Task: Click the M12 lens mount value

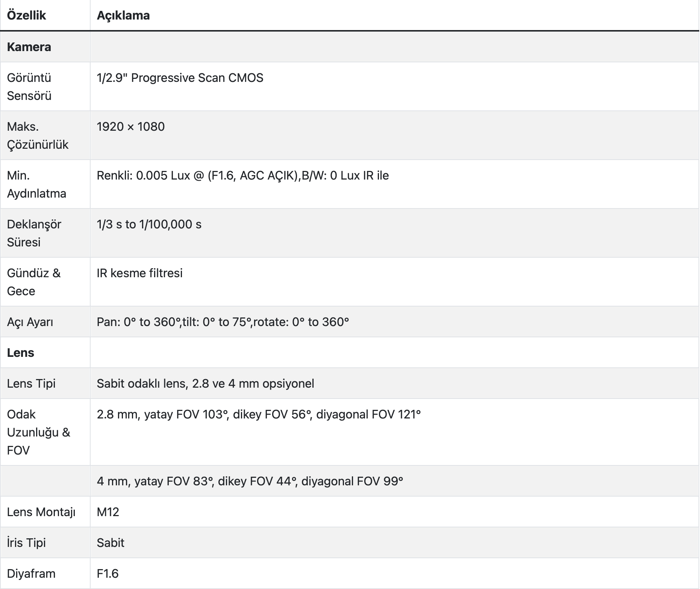Action: click(108, 512)
